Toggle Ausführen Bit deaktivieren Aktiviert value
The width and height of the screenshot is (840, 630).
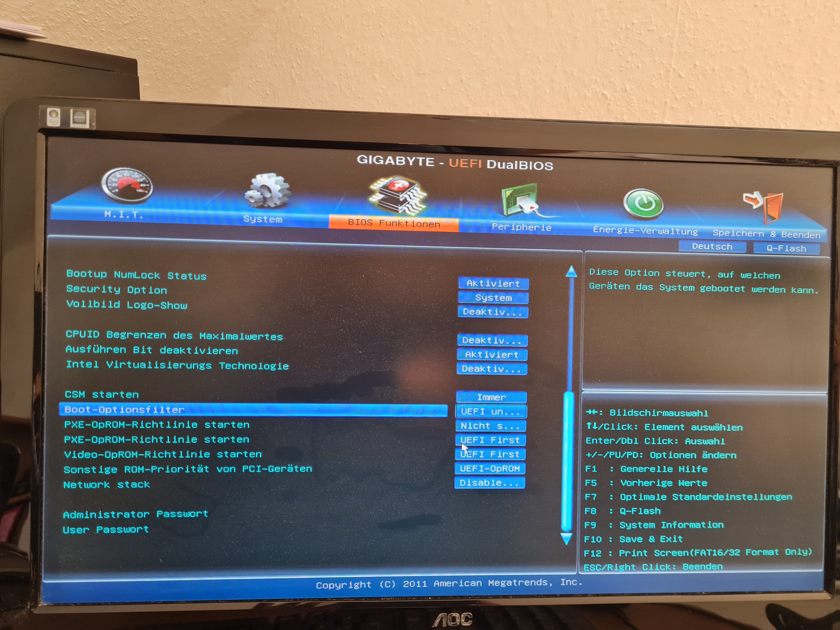pyautogui.click(x=492, y=355)
